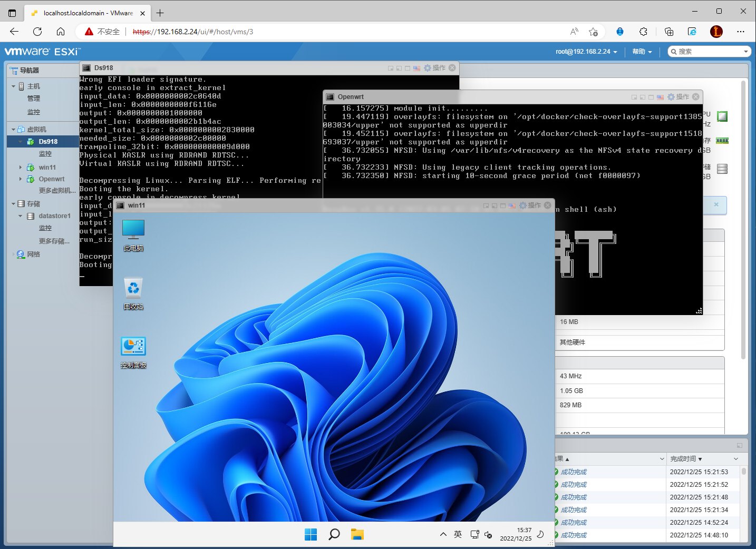This screenshot has width=756, height=549.
Task: Click 更多虚拟机... link in navigator
Action: click(57, 191)
